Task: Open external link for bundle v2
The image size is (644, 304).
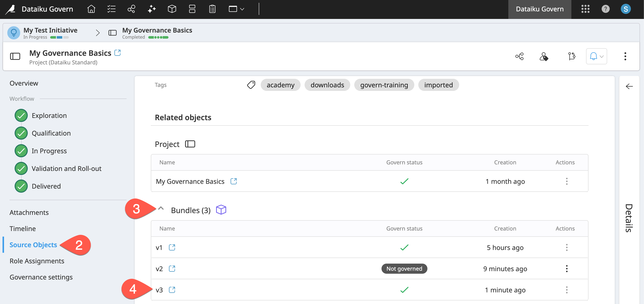Action: [172, 269]
